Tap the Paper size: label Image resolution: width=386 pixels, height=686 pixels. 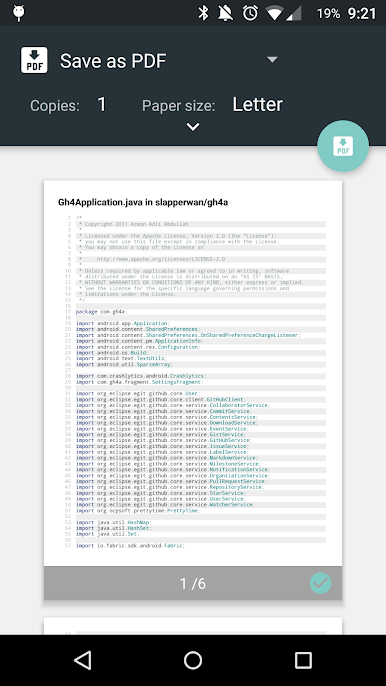tap(179, 106)
